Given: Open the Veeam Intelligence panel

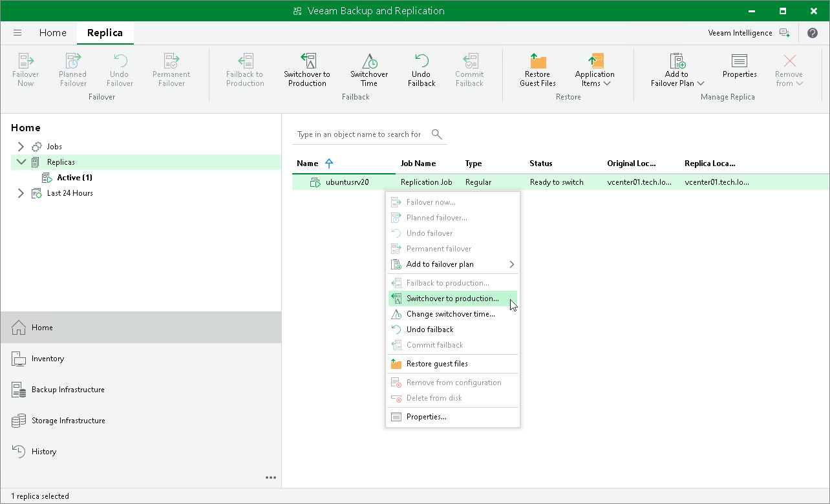Looking at the screenshot, I should [749, 33].
